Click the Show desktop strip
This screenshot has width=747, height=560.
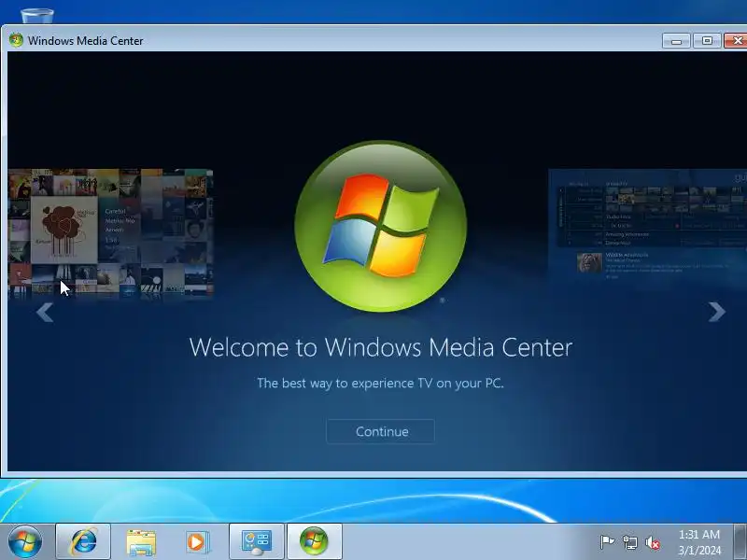[740, 542]
